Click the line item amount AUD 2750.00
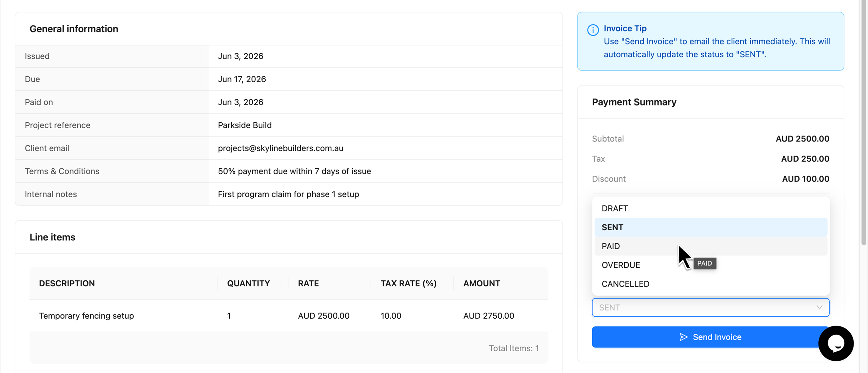This screenshot has width=868, height=373. 489,316
